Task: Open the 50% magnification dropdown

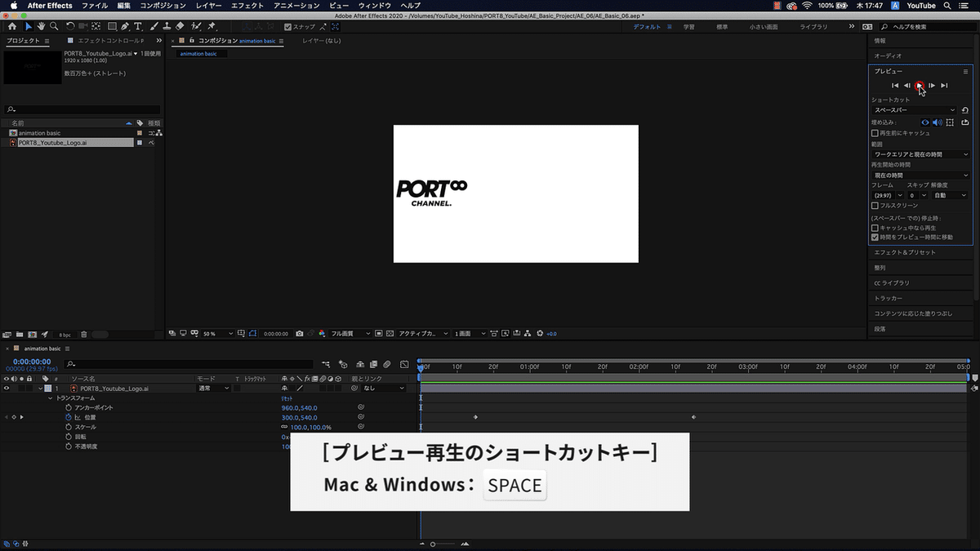Action: tap(218, 334)
